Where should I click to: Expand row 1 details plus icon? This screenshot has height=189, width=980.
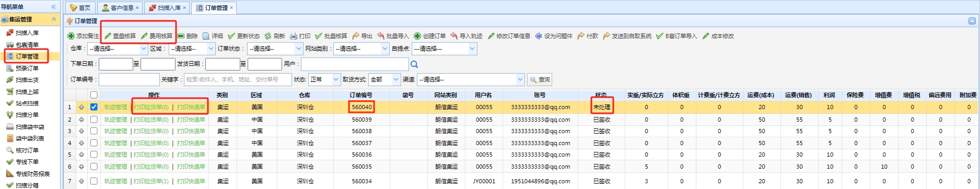(x=81, y=107)
